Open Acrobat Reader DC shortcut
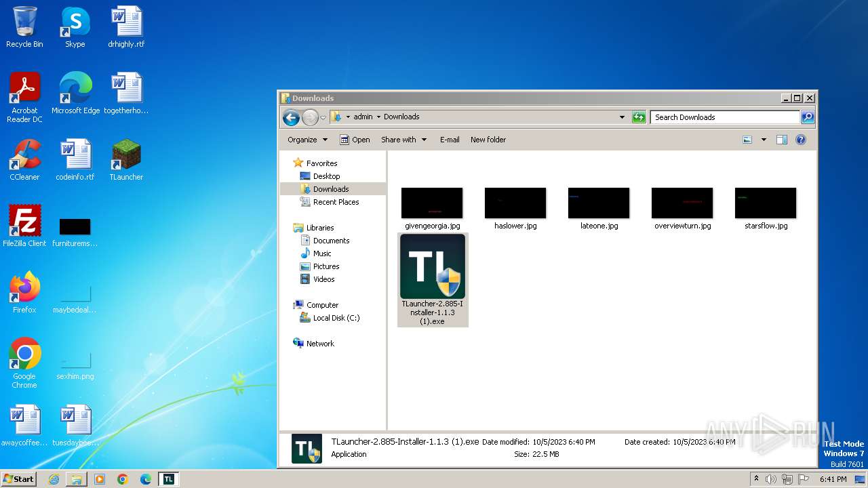The height and width of the screenshot is (488, 868). [24, 98]
